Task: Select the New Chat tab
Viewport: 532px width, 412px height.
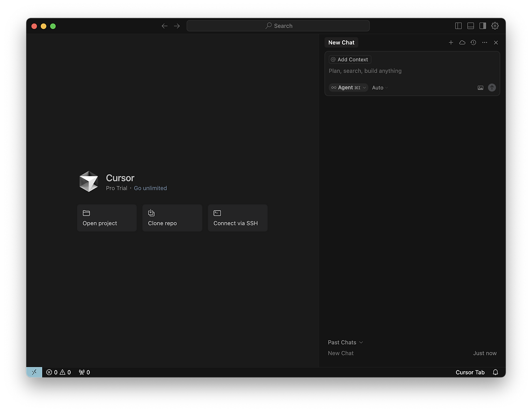Action: (x=341, y=42)
